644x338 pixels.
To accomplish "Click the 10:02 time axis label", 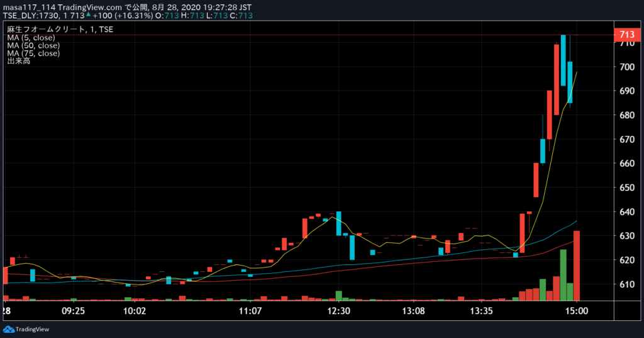I will (135, 311).
